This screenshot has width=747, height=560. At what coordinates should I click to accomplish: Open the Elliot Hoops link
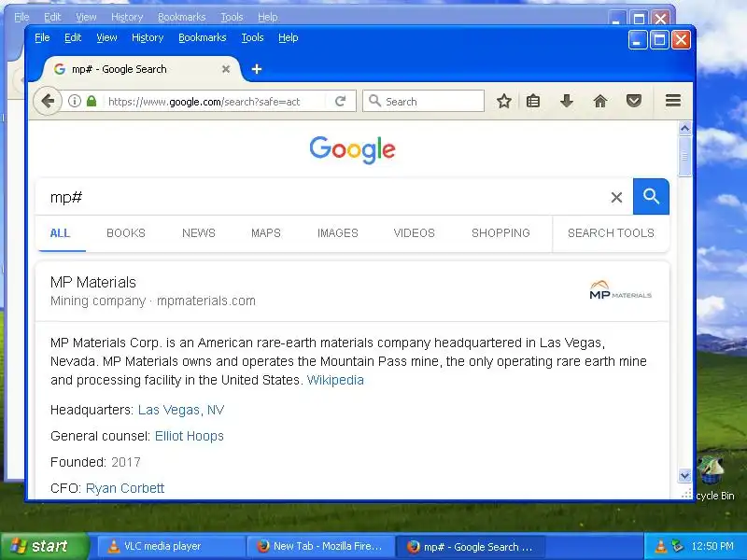[x=190, y=436]
